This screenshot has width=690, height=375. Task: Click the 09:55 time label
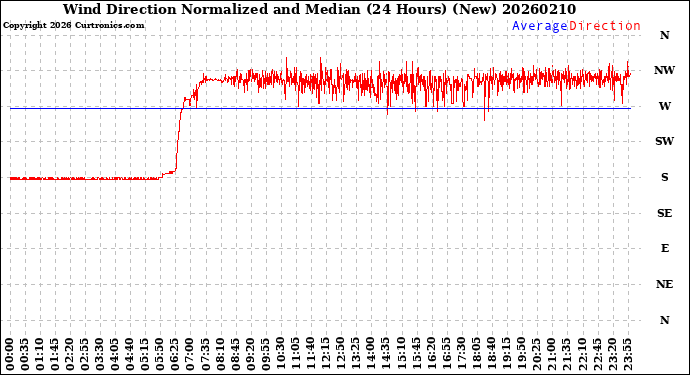tap(266, 355)
